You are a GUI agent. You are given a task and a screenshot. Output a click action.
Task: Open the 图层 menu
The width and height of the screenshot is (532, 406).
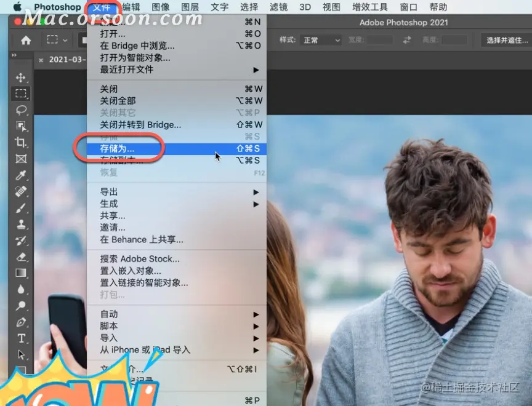pos(190,7)
